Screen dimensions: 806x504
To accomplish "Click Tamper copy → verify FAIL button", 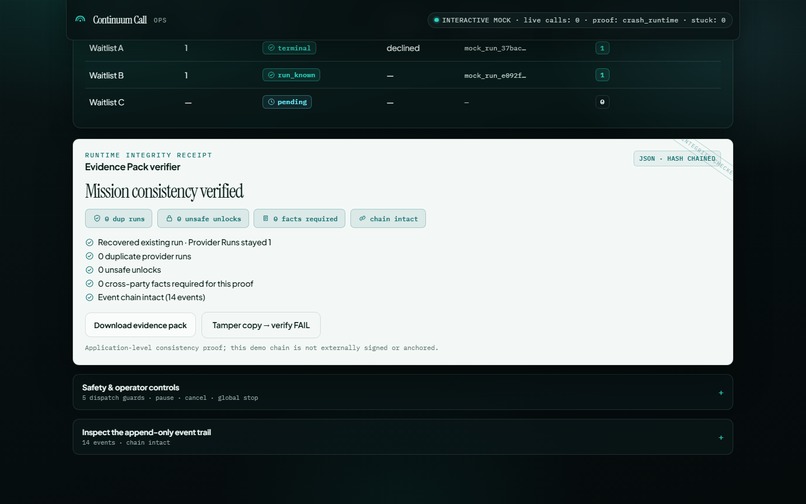I will tap(261, 325).
